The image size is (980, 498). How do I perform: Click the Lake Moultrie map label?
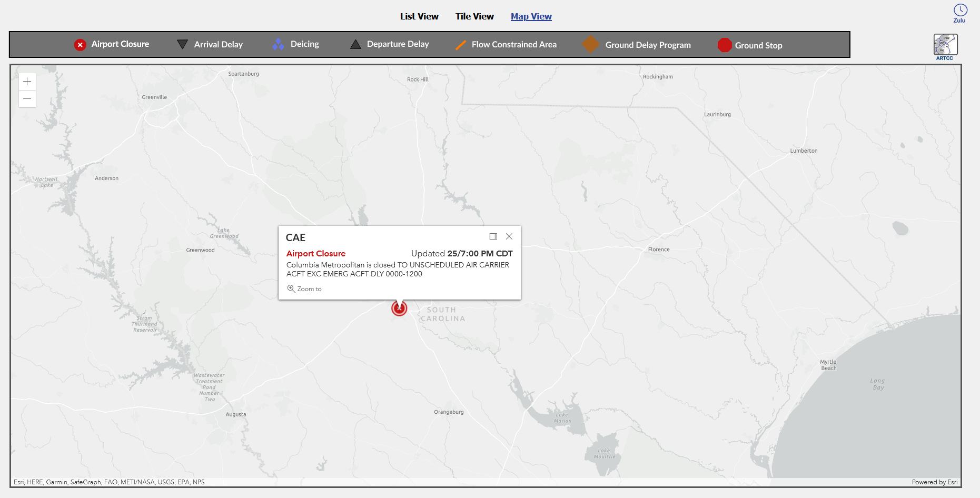[604, 454]
